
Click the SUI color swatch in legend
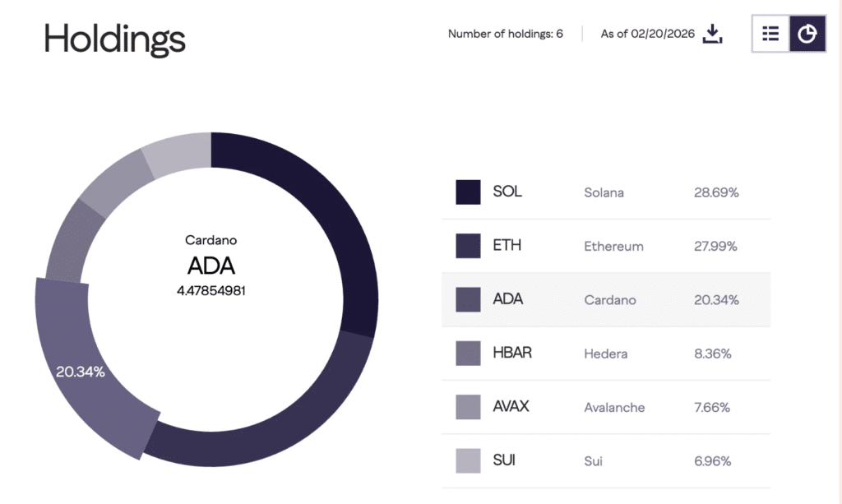(x=467, y=460)
